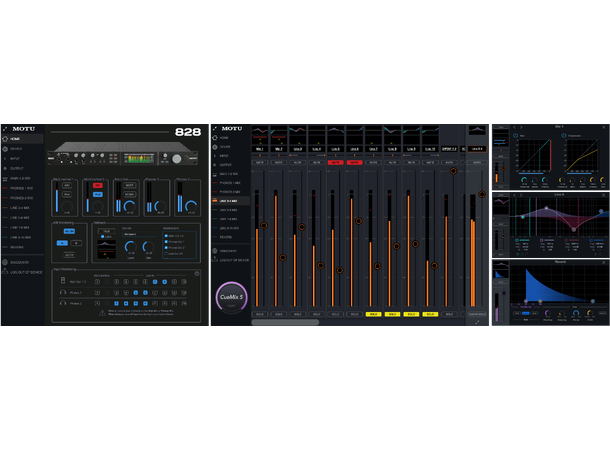Unmute the red-muted Line 6 channel

pos(354,162)
